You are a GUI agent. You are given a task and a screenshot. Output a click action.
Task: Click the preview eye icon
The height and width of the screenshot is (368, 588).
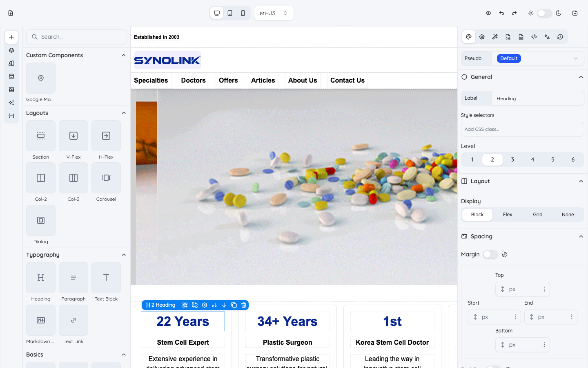(488, 13)
